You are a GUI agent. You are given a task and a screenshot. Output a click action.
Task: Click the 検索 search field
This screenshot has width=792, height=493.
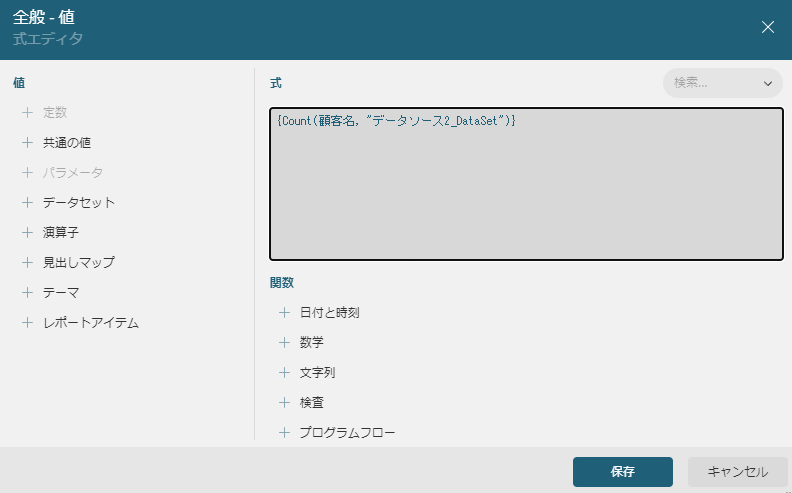coord(708,83)
